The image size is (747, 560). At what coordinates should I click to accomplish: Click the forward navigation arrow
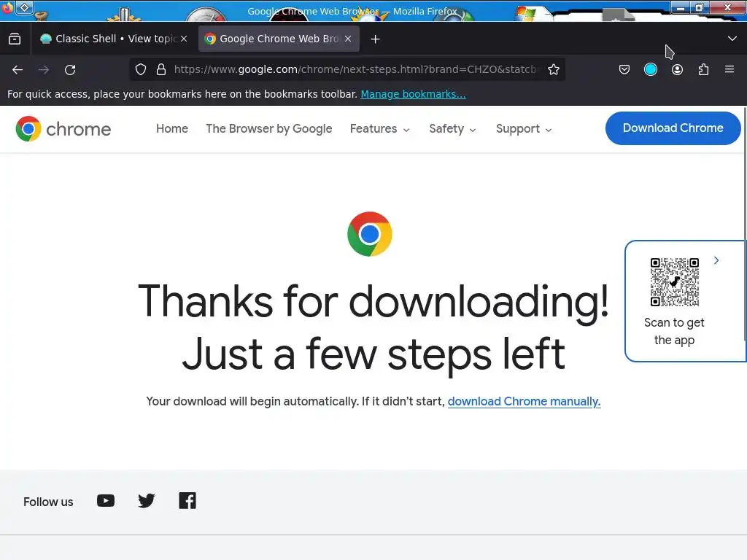click(44, 69)
